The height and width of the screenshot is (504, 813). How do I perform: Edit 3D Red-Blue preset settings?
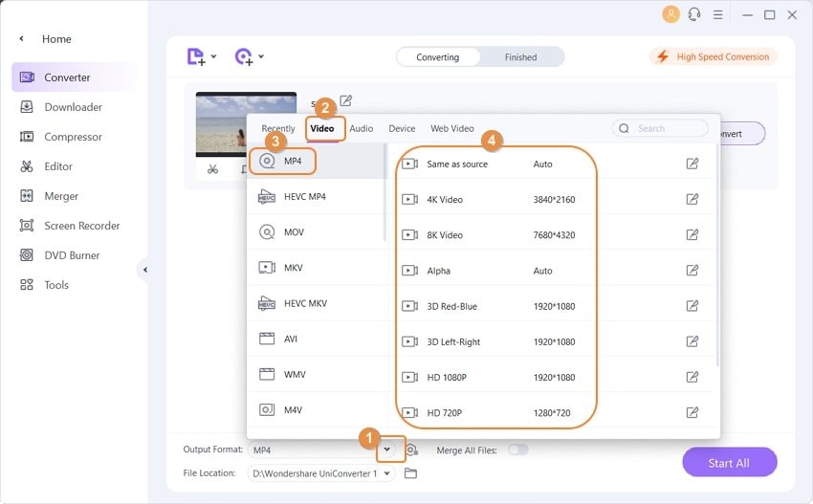[692, 306]
